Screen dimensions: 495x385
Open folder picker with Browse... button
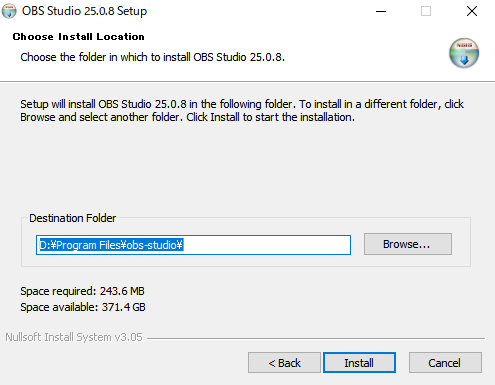408,244
